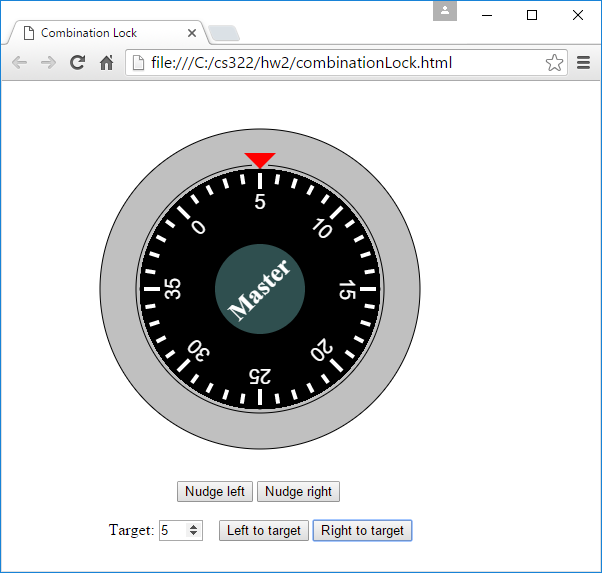Open a new tab

click(x=224, y=33)
